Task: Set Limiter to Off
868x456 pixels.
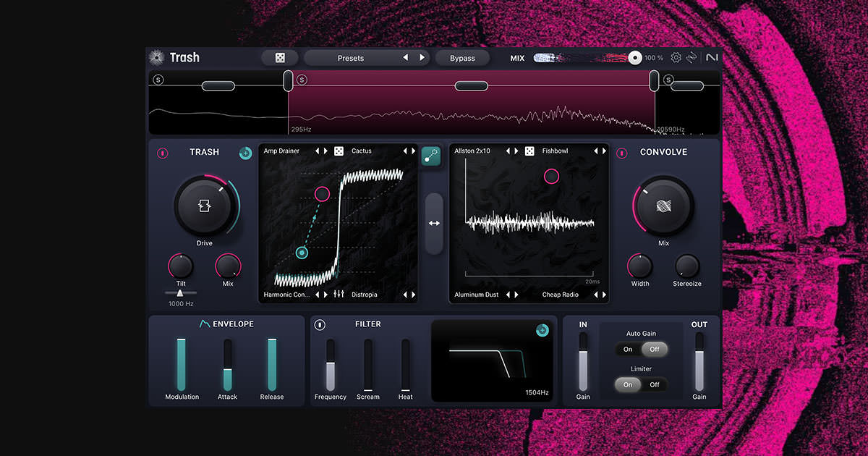Action: click(655, 385)
